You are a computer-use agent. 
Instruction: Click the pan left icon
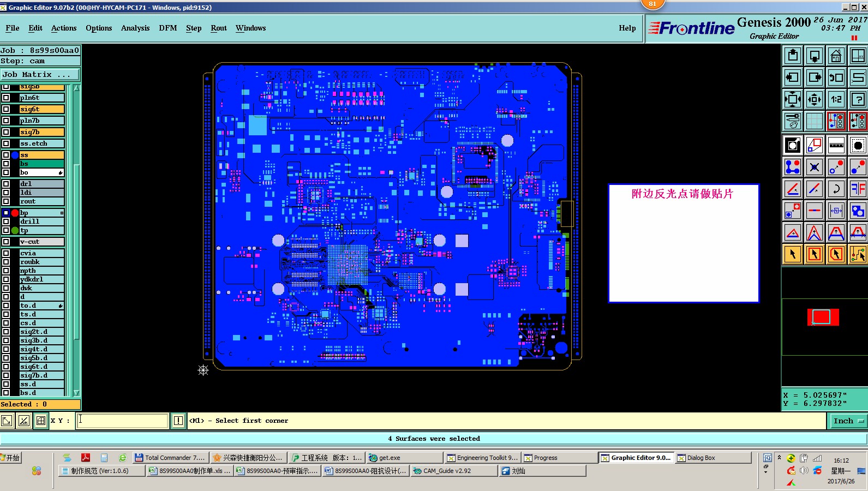pos(793,77)
